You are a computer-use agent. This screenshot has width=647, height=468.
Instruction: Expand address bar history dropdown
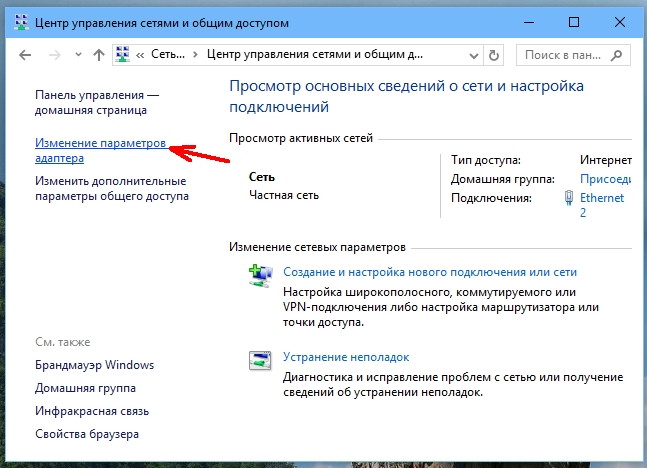tap(474, 55)
